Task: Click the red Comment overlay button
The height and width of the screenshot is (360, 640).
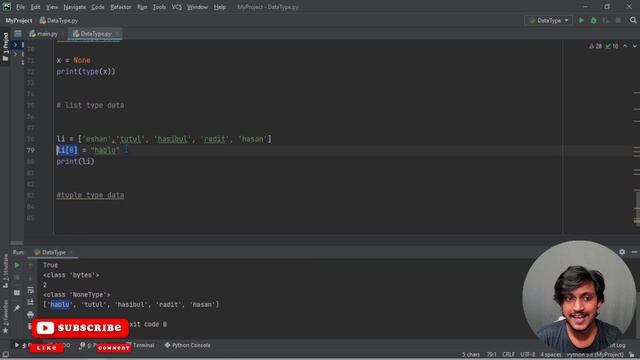Action: (x=114, y=348)
